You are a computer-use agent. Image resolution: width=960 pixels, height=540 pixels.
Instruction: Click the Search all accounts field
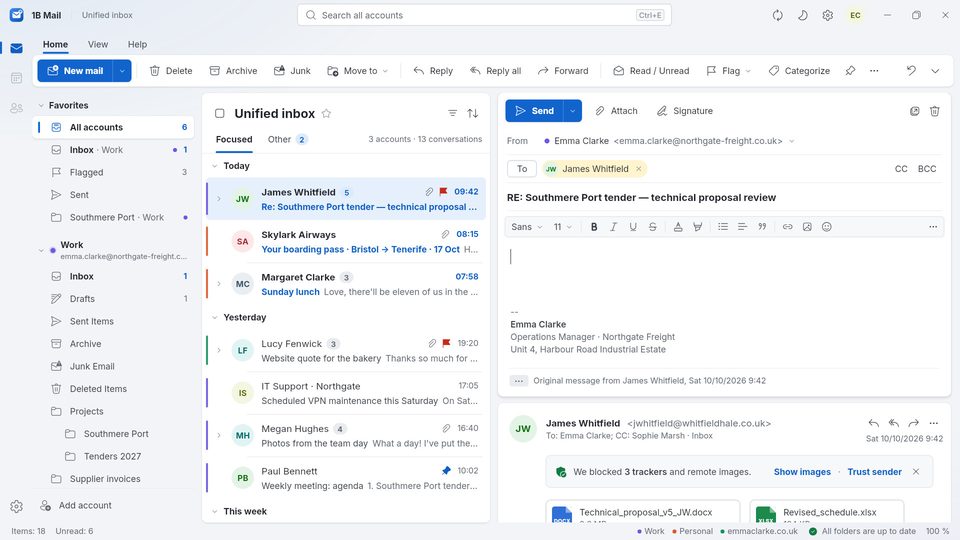(484, 15)
